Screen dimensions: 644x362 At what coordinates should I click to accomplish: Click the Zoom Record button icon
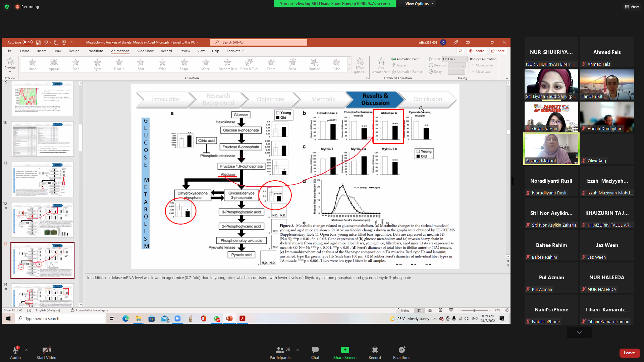[375, 350]
